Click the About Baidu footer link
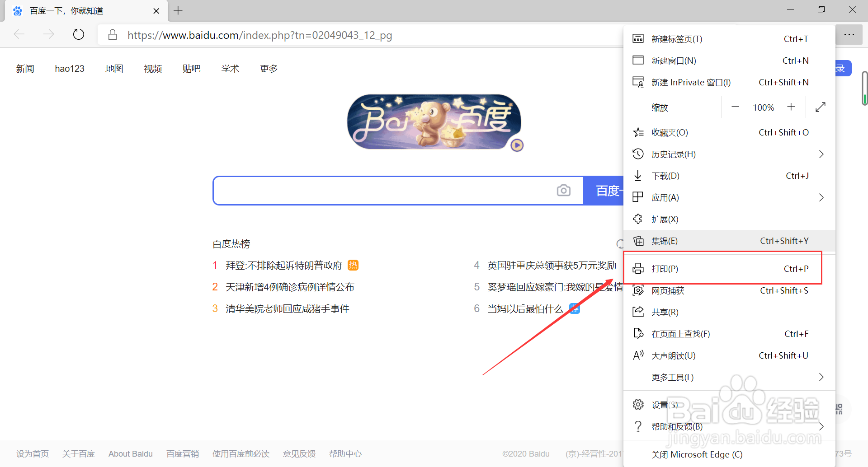 tap(131, 454)
